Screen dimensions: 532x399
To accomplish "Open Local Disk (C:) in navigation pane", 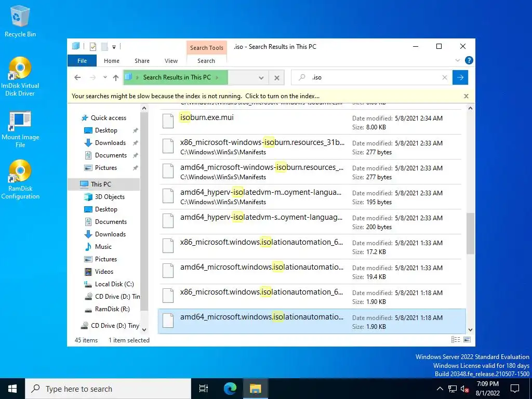I will [114, 284].
